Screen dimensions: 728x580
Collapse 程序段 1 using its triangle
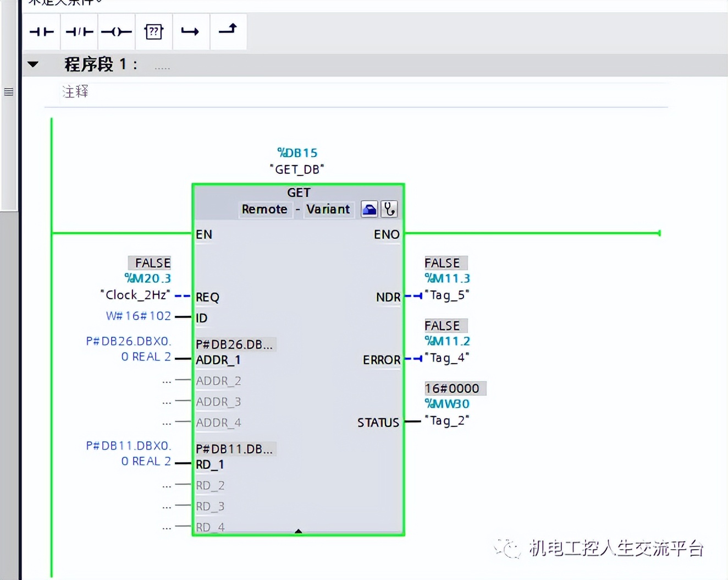pos(33,64)
